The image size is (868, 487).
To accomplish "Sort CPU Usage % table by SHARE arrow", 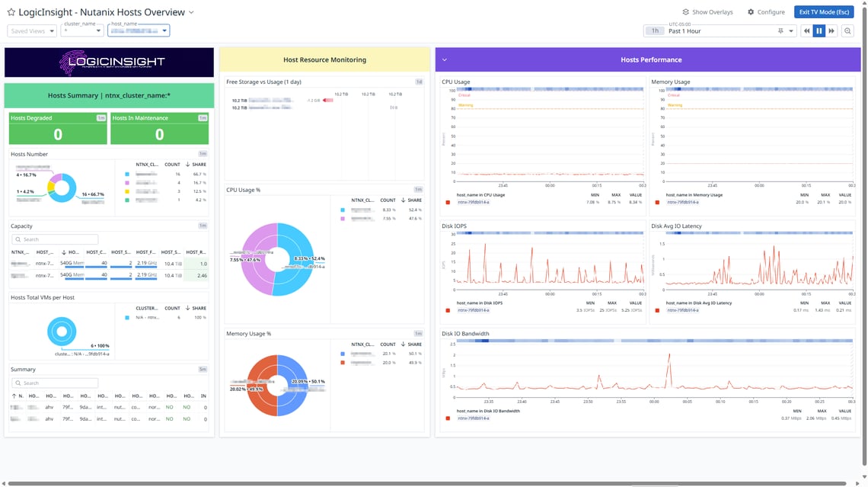I will point(403,200).
